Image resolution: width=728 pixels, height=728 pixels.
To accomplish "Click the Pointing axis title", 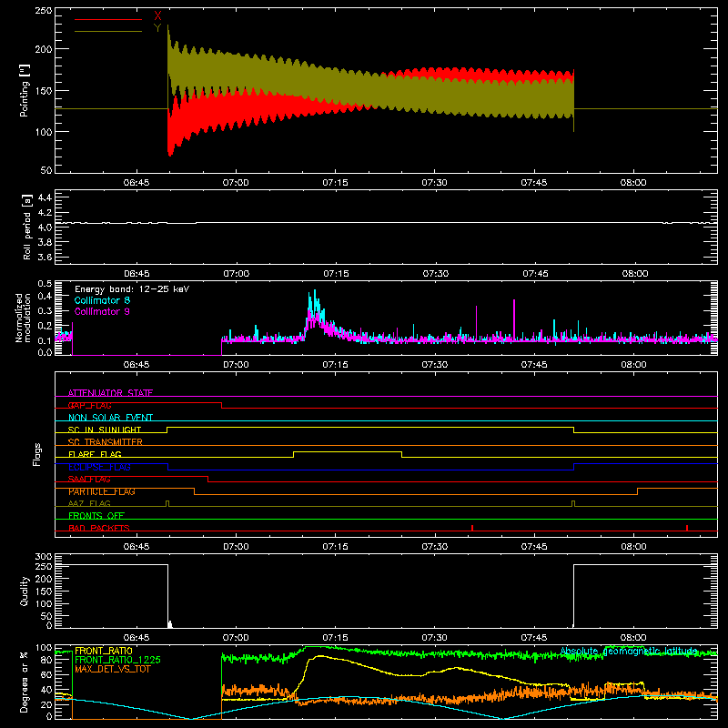I will [25, 90].
